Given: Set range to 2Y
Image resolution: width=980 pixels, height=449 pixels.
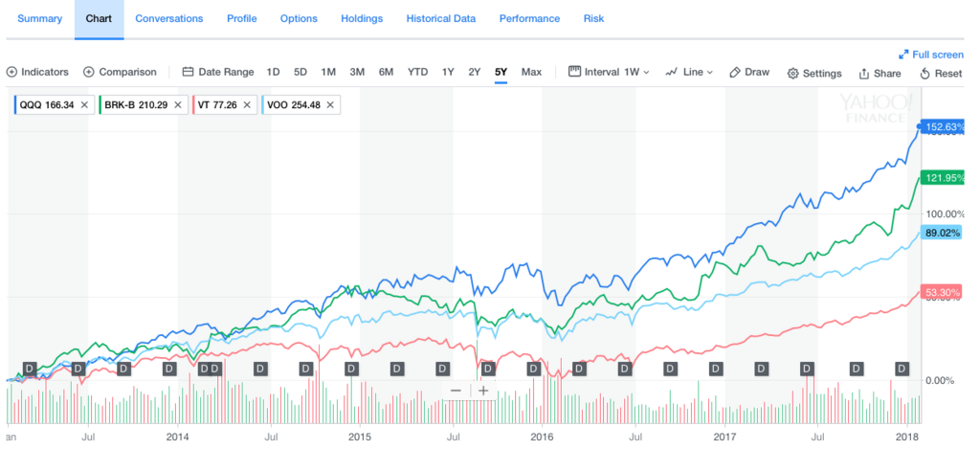Looking at the screenshot, I should click(475, 72).
